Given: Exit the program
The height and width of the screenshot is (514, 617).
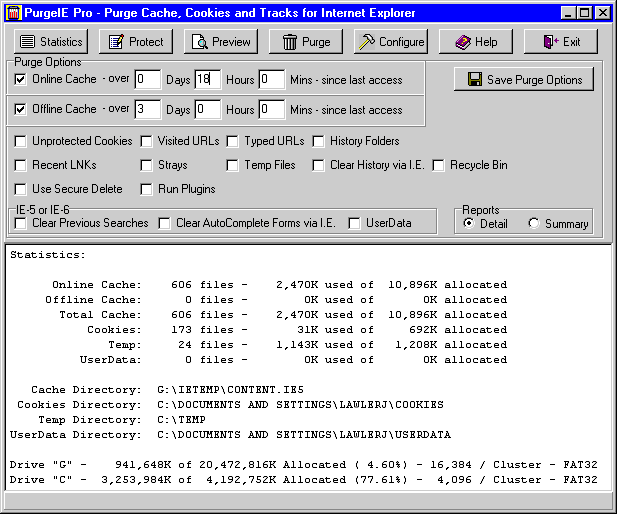Looking at the screenshot, I should [561, 42].
